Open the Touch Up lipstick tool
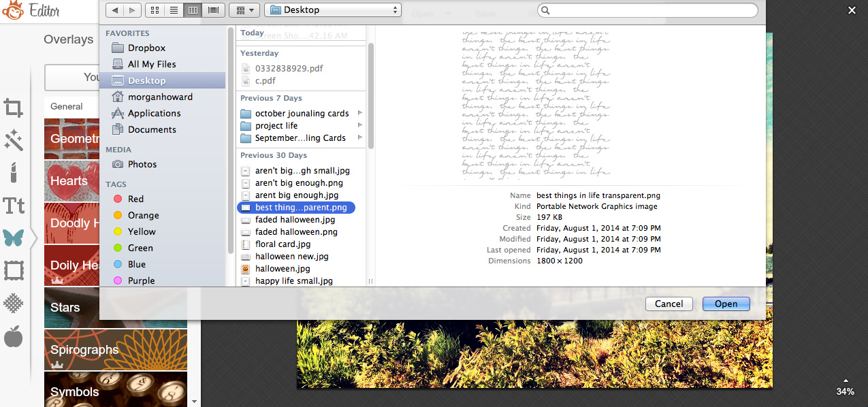The image size is (868, 407). [x=14, y=173]
